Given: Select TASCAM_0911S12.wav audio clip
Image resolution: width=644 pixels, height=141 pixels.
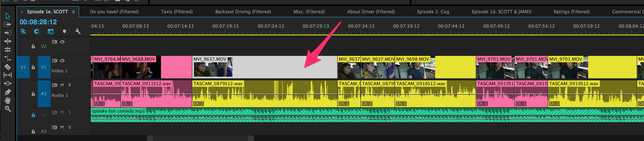Looking at the screenshot, I should [x=157, y=94].
